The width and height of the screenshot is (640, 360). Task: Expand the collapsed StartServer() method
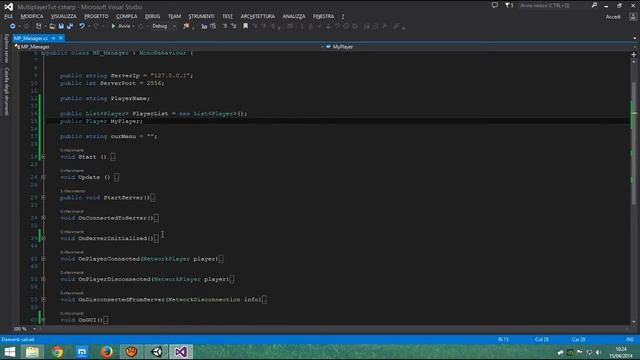[43, 198]
